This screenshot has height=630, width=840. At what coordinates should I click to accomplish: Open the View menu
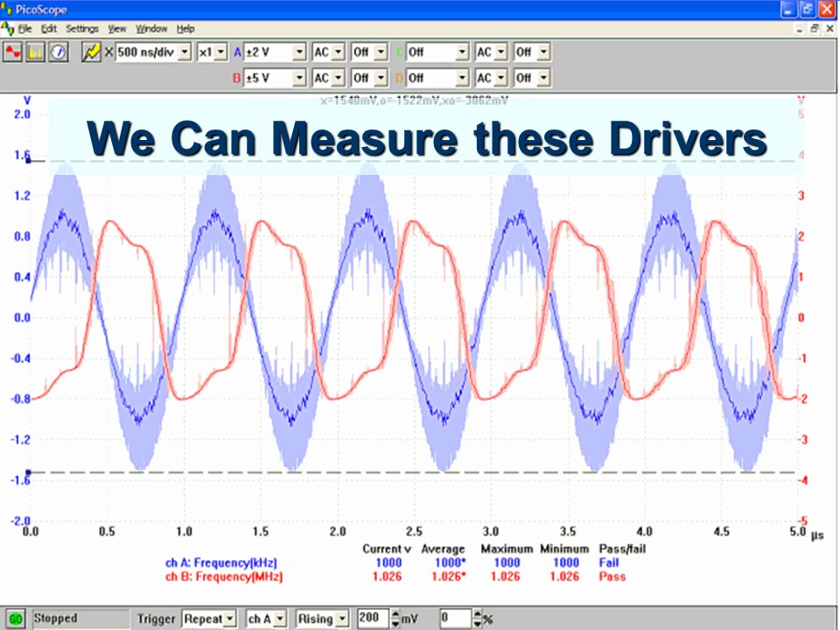coord(117,29)
